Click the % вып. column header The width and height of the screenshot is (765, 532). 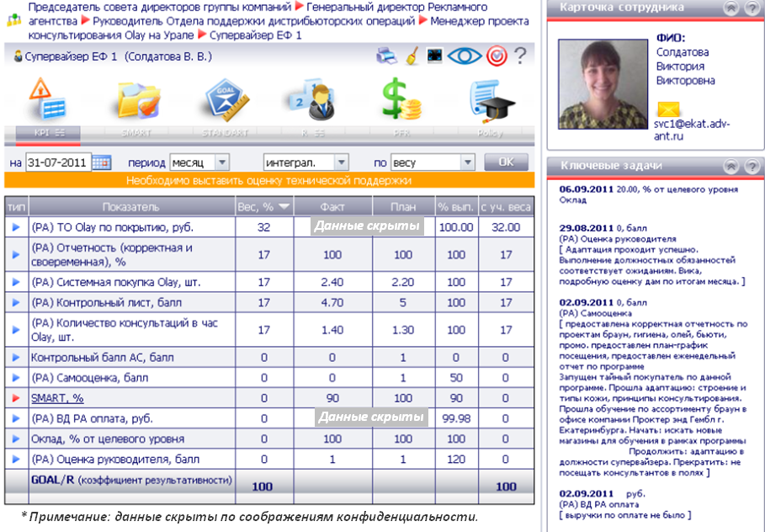tap(456, 207)
